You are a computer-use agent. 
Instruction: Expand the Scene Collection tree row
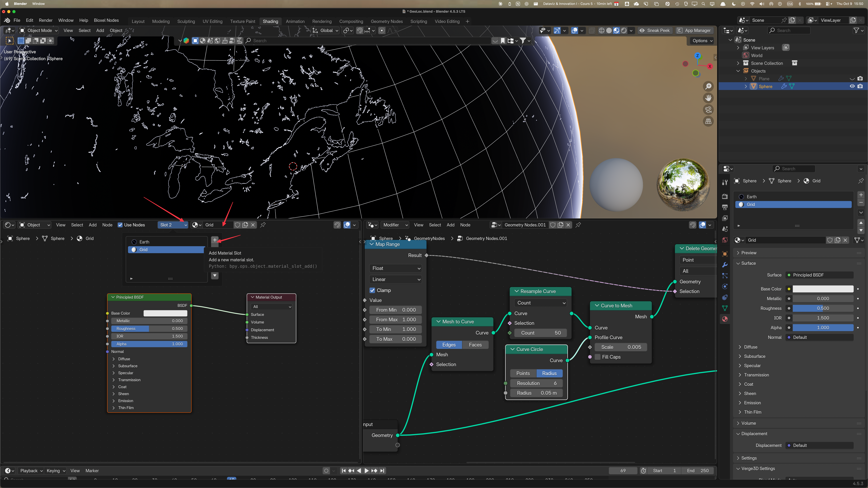(x=738, y=63)
